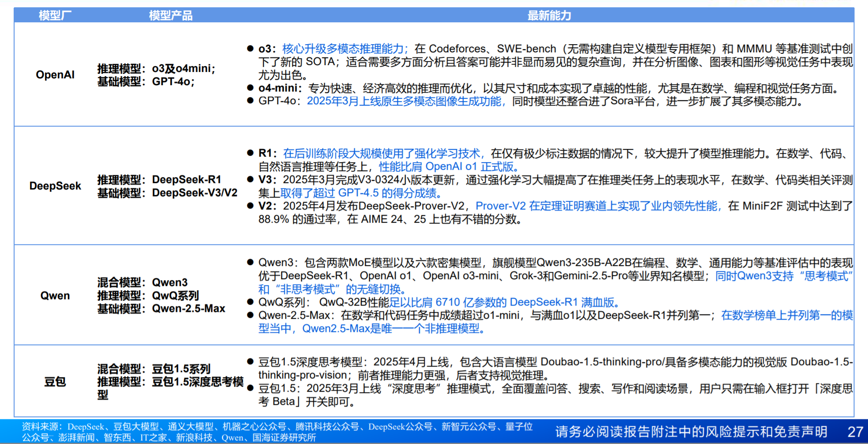
Task: Click the '模型厂' column header
Action: click(55, 15)
